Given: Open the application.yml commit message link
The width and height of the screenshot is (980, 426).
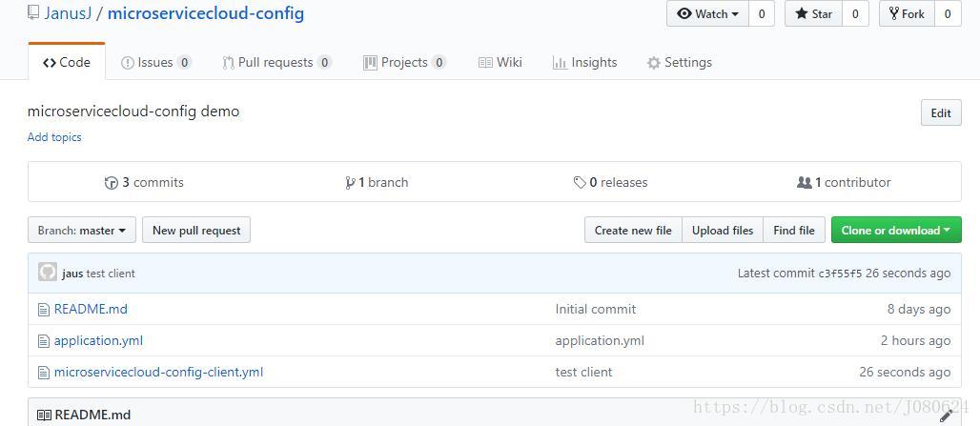Looking at the screenshot, I should coord(600,340).
